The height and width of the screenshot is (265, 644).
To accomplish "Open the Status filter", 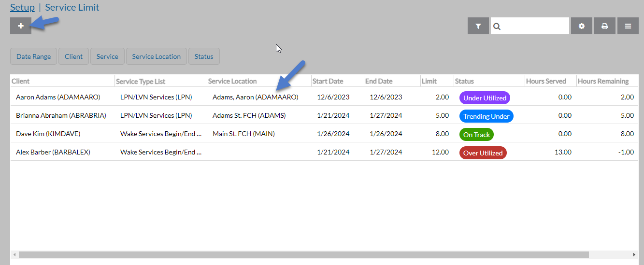I will [x=204, y=56].
